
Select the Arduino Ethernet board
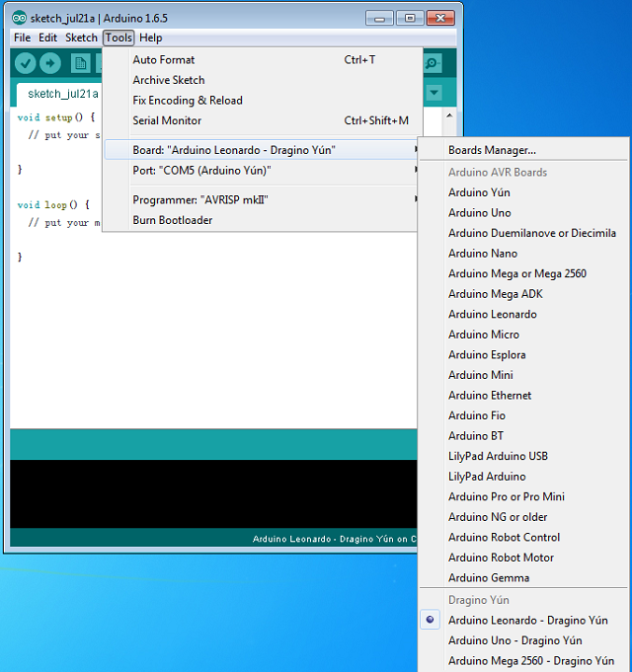[x=523, y=395]
